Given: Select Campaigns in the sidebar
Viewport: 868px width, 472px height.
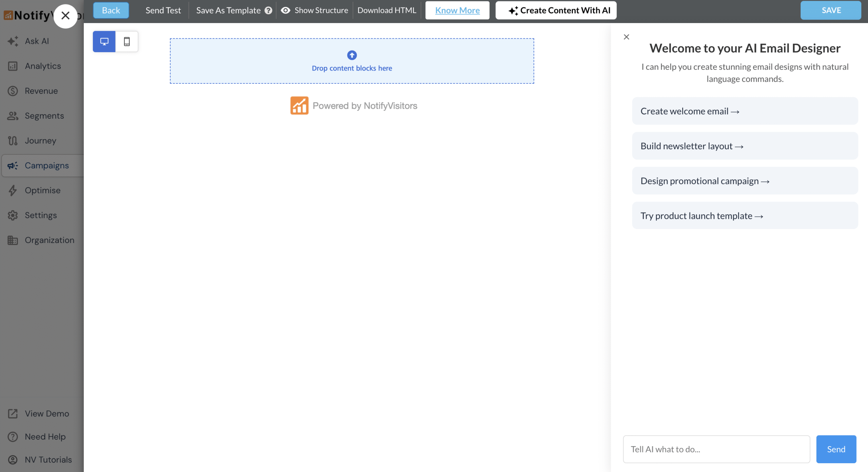Looking at the screenshot, I should [x=46, y=165].
